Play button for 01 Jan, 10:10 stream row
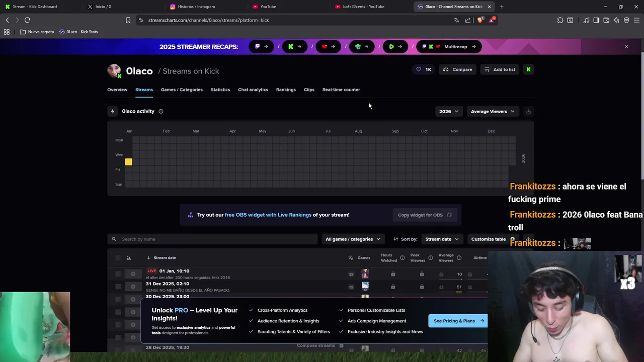The height and width of the screenshot is (362, 644). click(x=133, y=274)
